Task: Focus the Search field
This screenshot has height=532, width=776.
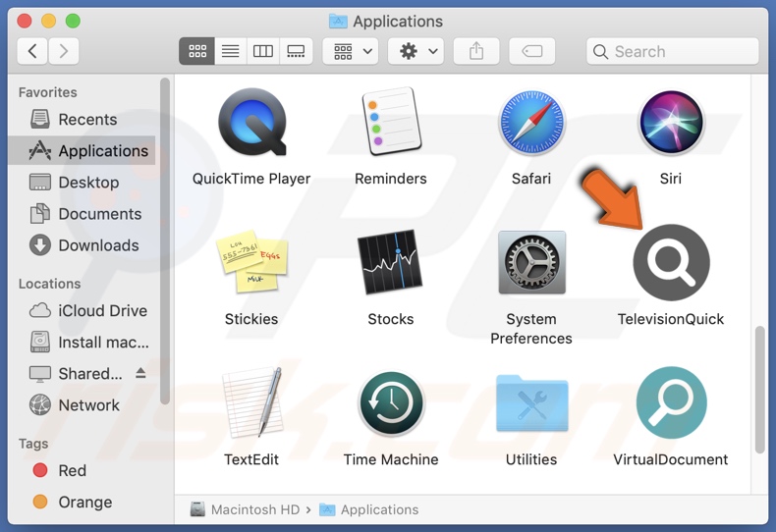Action: [672, 51]
